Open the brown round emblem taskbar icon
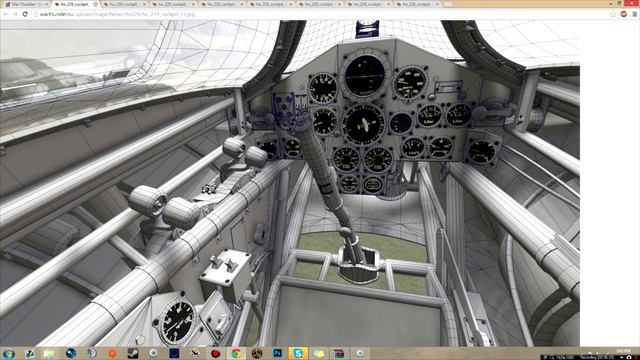The height and width of the screenshot is (360, 640). (x=257, y=353)
